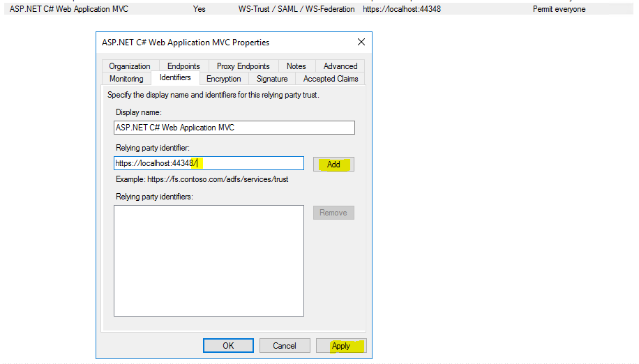The width and height of the screenshot is (639, 364).
Task: Click the Yes enabled cell in the row
Action: (x=200, y=9)
